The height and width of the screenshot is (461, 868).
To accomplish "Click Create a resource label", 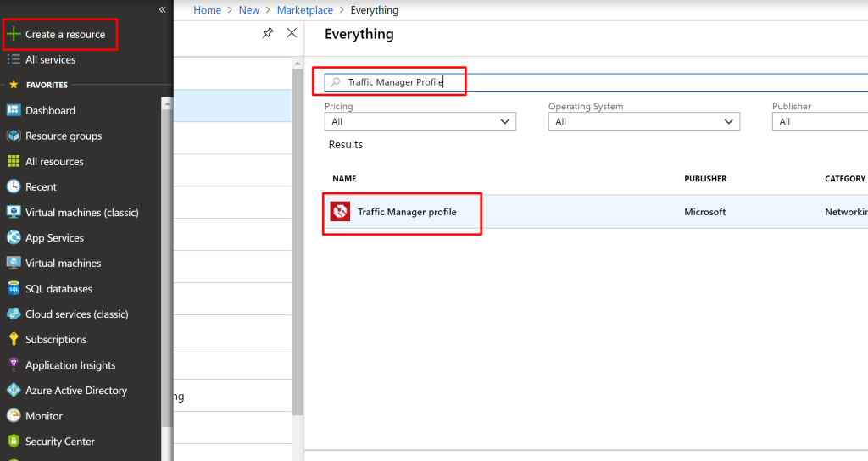I will (65, 34).
